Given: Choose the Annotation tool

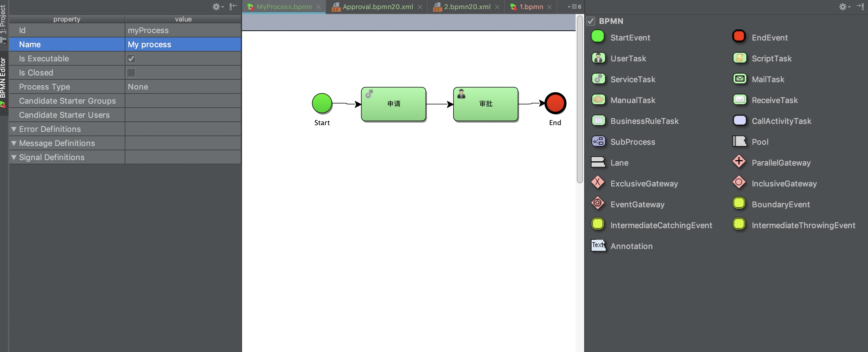Looking at the screenshot, I should pyautogui.click(x=598, y=246).
